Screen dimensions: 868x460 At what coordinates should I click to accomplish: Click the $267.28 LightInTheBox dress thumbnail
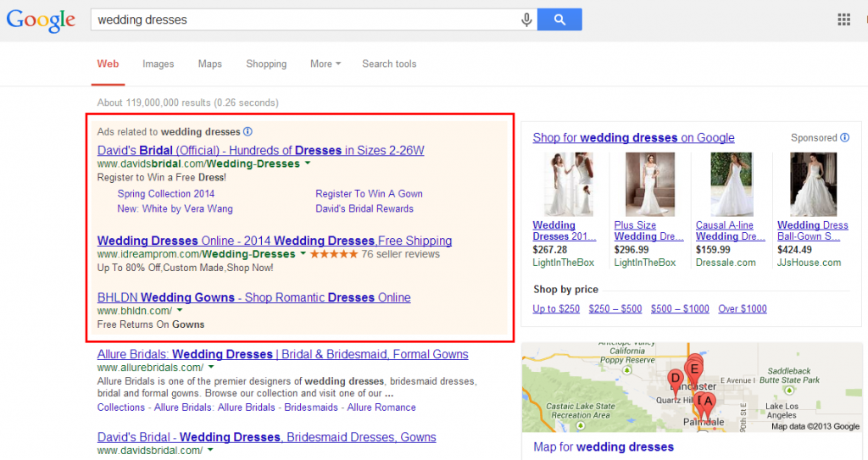click(x=569, y=185)
